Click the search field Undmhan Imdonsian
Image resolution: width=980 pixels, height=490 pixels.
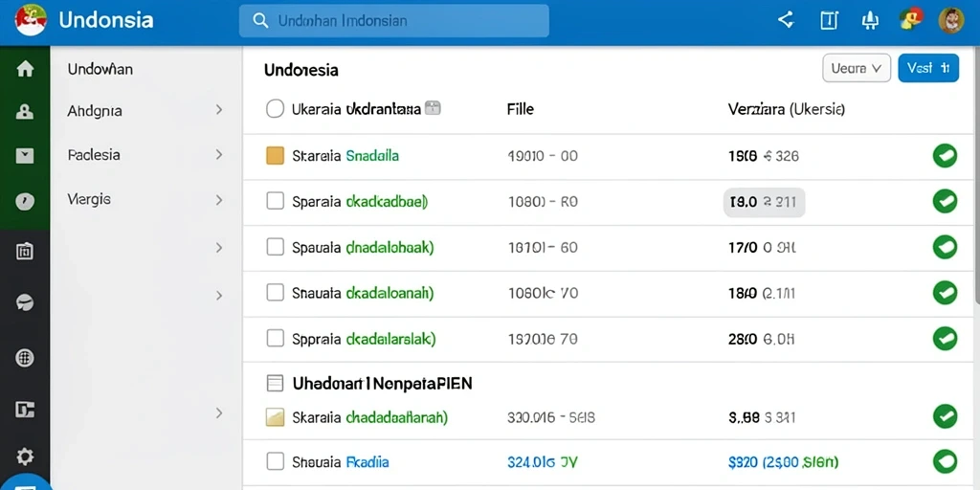(393, 21)
